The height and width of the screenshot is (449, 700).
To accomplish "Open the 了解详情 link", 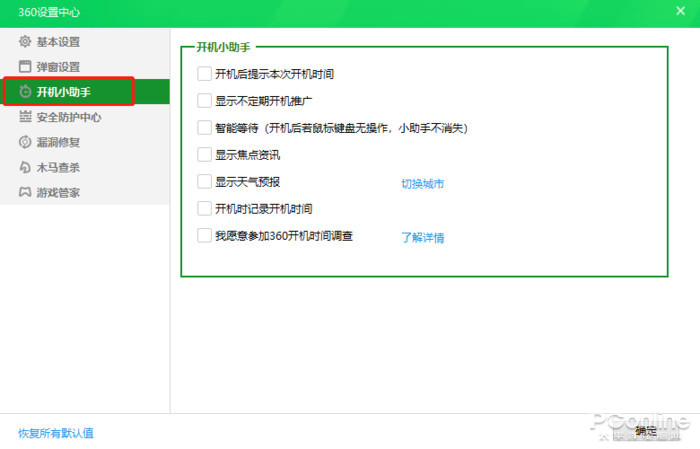I will pos(422,237).
